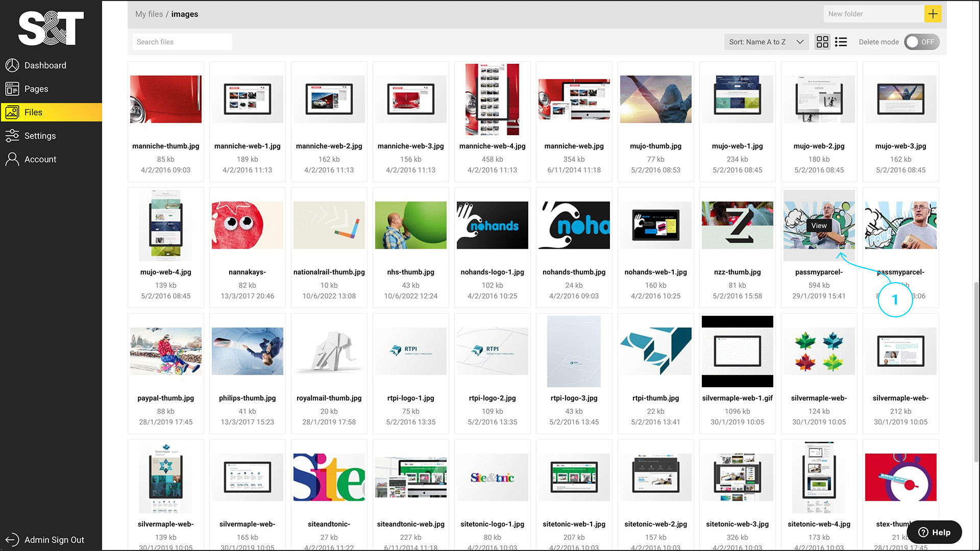Open Settings from sidebar menu
Screen dimensions: 980x551
(40, 136)
